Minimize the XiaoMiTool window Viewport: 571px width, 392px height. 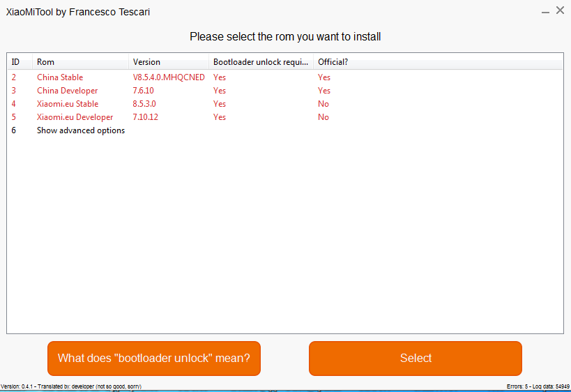pyautogui.click(x=545, y=11)
